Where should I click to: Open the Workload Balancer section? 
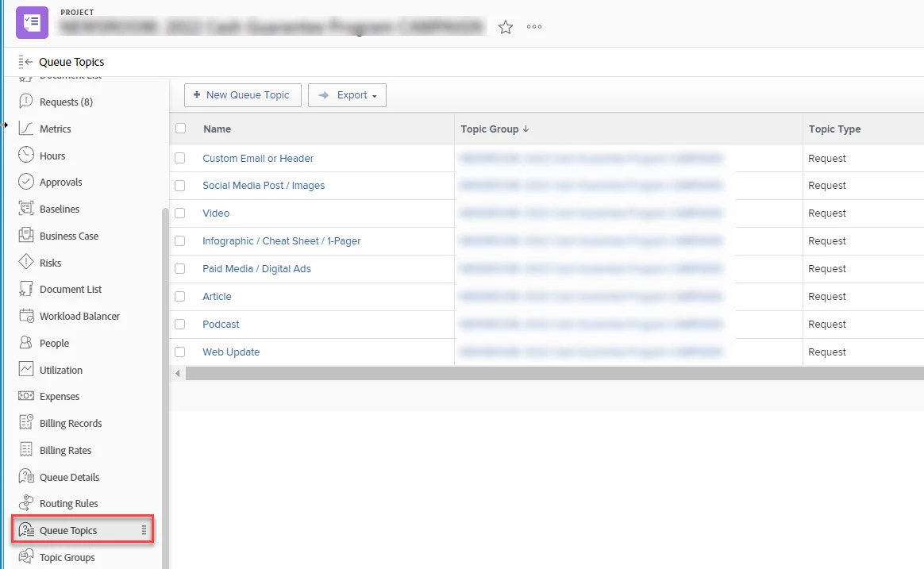point(79,317)
